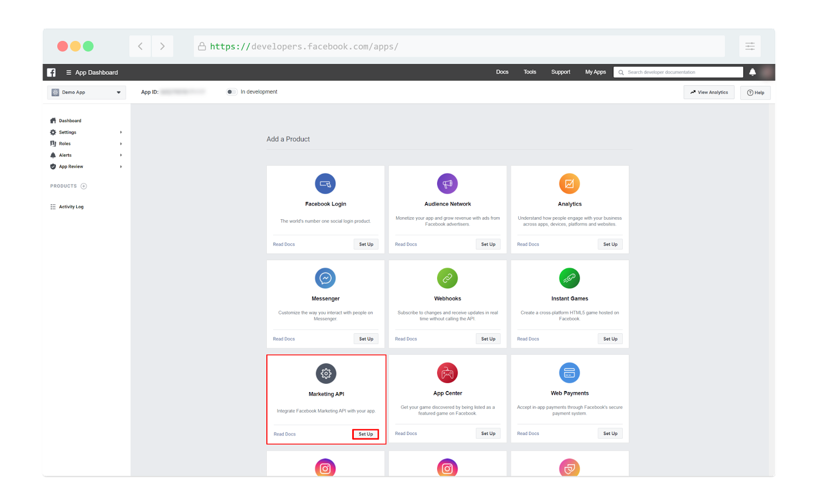The image size is (818, 504).
Task: Click the Audience Network megaphone icon
Action: coord(447,184)
